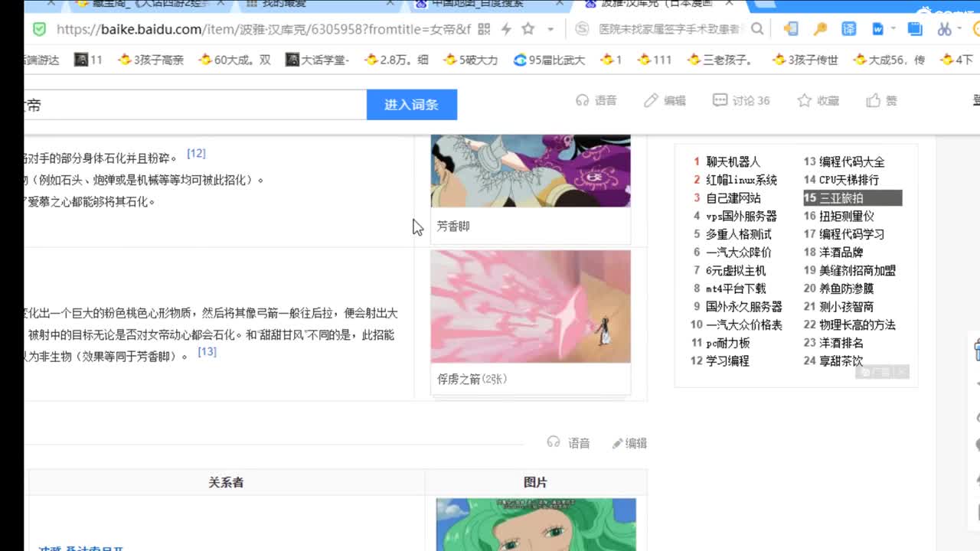
Task: Click the lightning speed mode icon
Action: click(506, 29)
